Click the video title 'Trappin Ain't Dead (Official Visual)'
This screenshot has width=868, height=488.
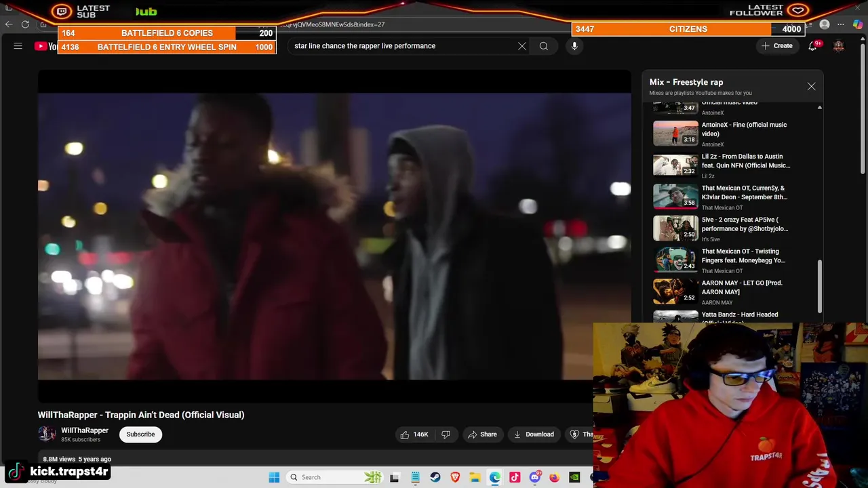tap(141, 415)
